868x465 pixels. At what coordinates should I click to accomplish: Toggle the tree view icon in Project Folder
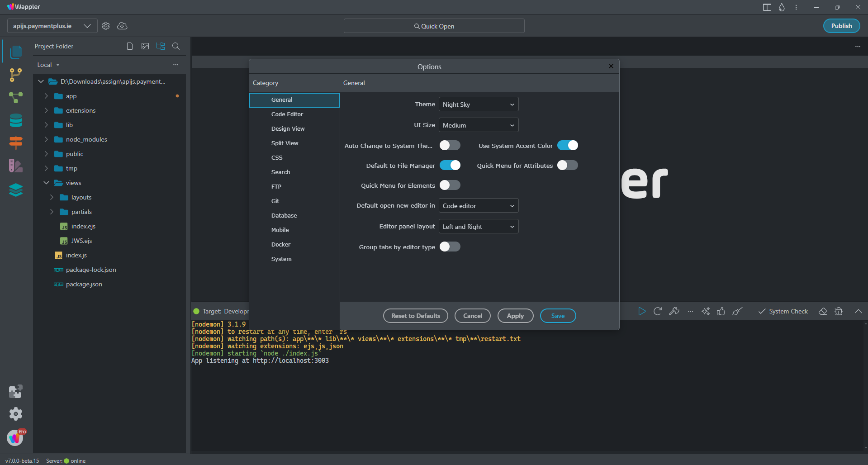click(x=161, y=46)
